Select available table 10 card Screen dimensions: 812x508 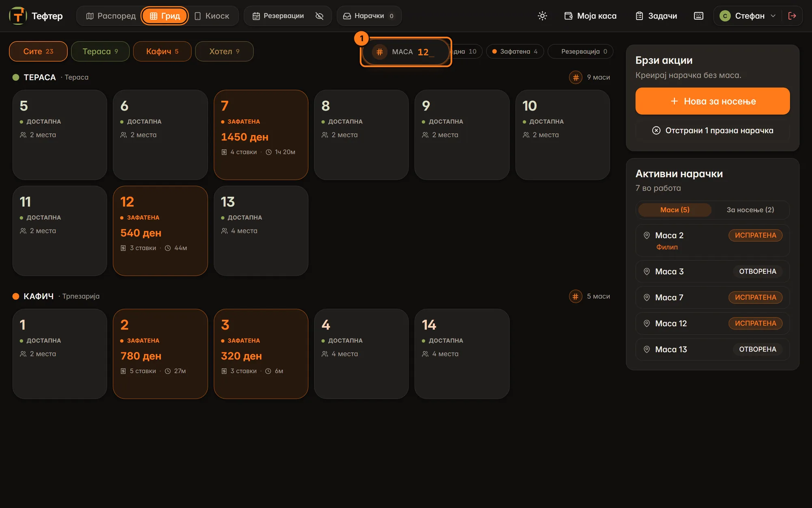point(563,135)
